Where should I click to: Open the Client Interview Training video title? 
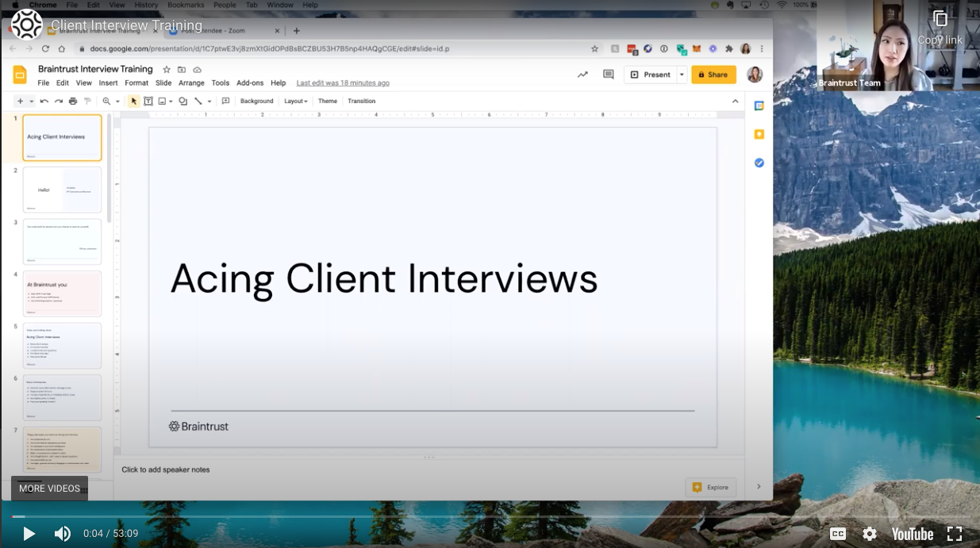coord(126,25)
